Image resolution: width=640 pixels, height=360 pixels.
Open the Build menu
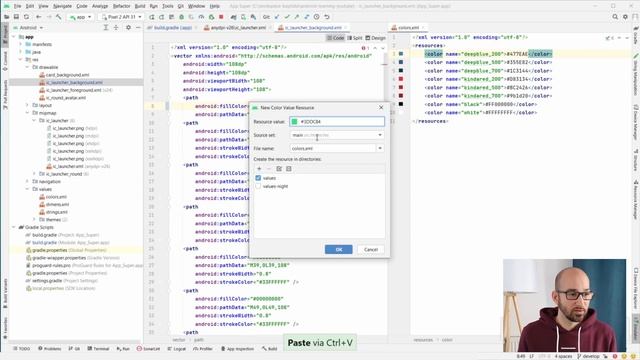pos(140,6)
